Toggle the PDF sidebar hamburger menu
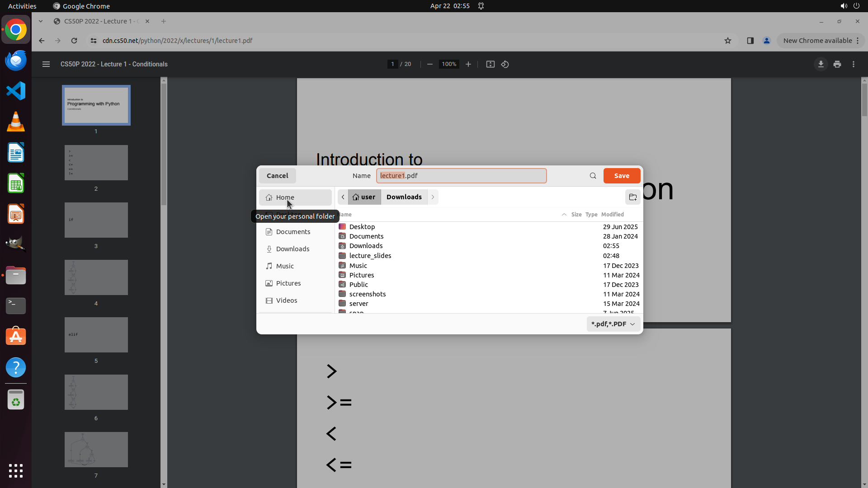Image resolution: width=868 pixels, height=488 pixels. (x=46, y=64)
